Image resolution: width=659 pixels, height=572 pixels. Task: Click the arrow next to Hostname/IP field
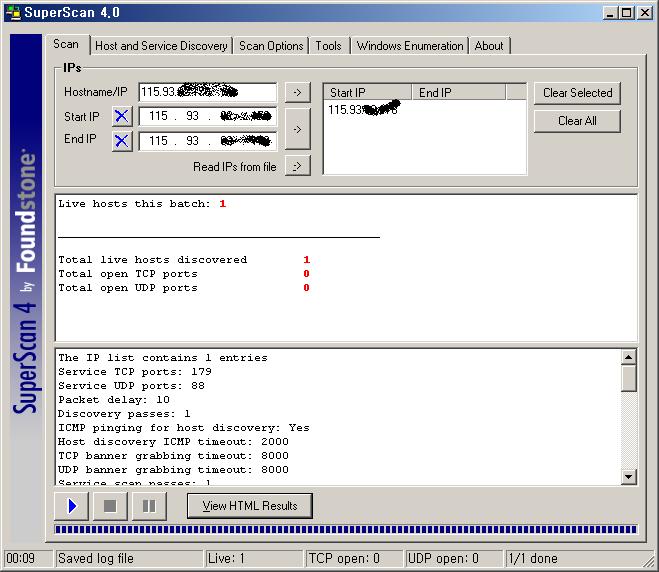tap(297, 93)
